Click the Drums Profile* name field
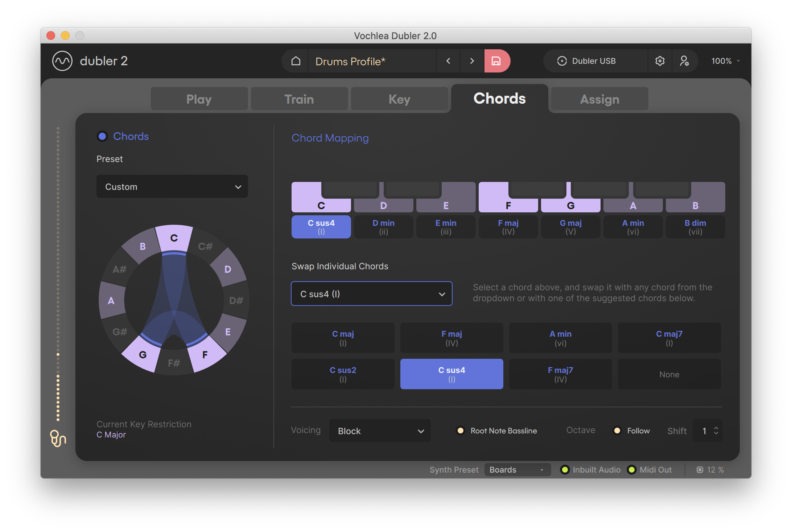The height and width of the screenshot is (532, 792). (372, 61)
